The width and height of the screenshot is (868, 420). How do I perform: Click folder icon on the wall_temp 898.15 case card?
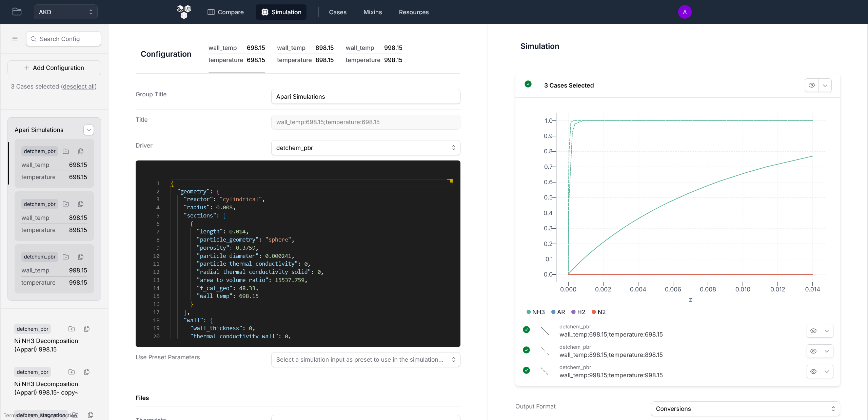click(66, 204)
